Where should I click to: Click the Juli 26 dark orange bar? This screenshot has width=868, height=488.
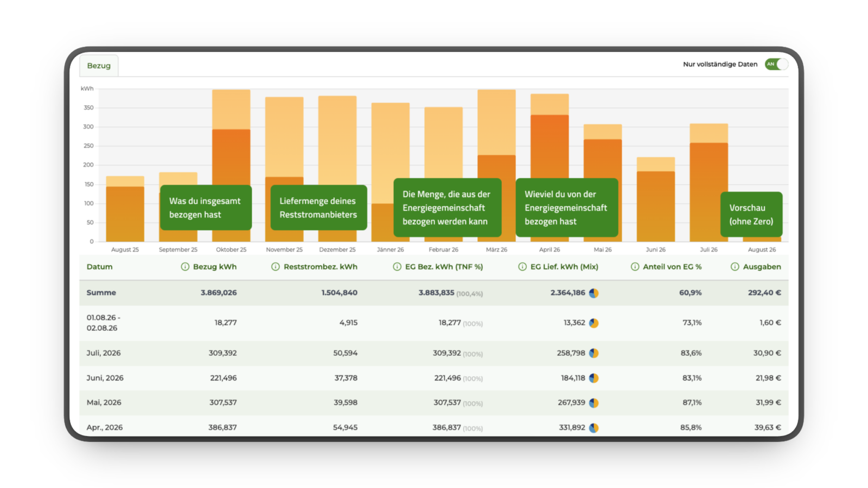click(x=709, y=192)
